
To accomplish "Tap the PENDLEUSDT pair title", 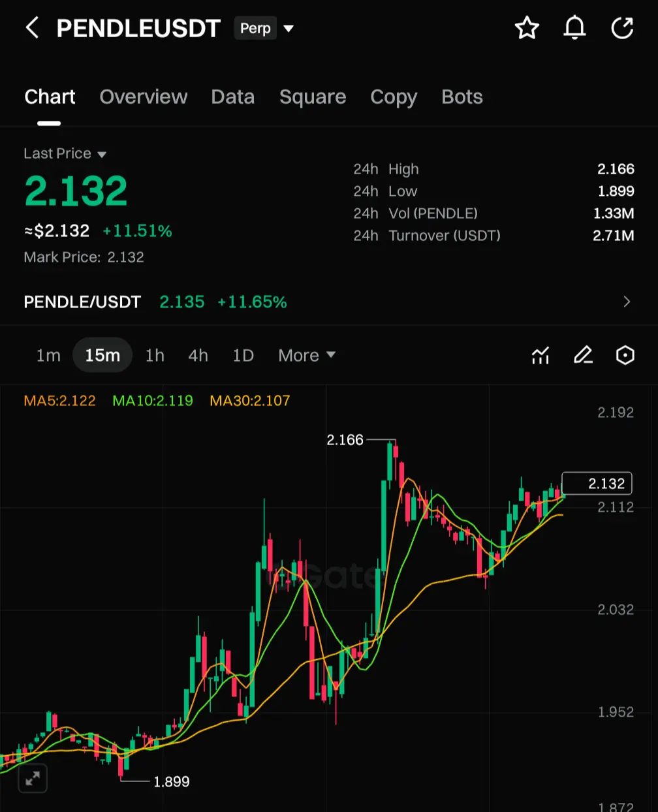I will 138,28.
